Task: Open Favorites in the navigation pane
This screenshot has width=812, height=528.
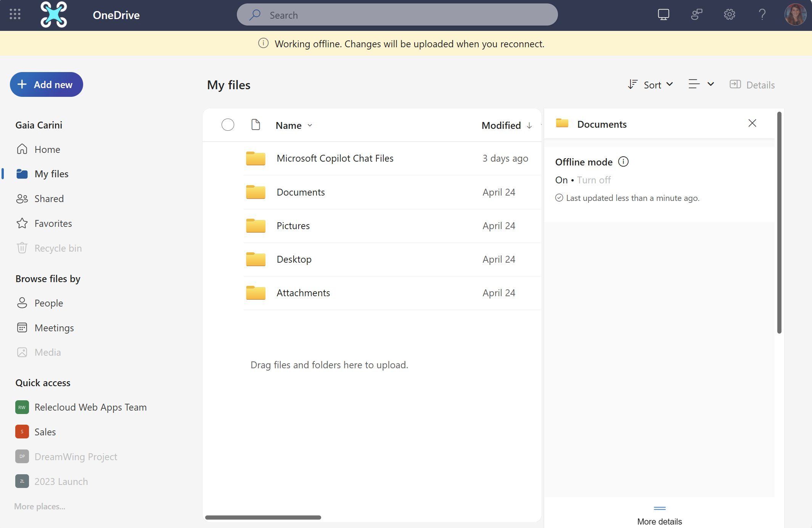Action: point(53,223)
